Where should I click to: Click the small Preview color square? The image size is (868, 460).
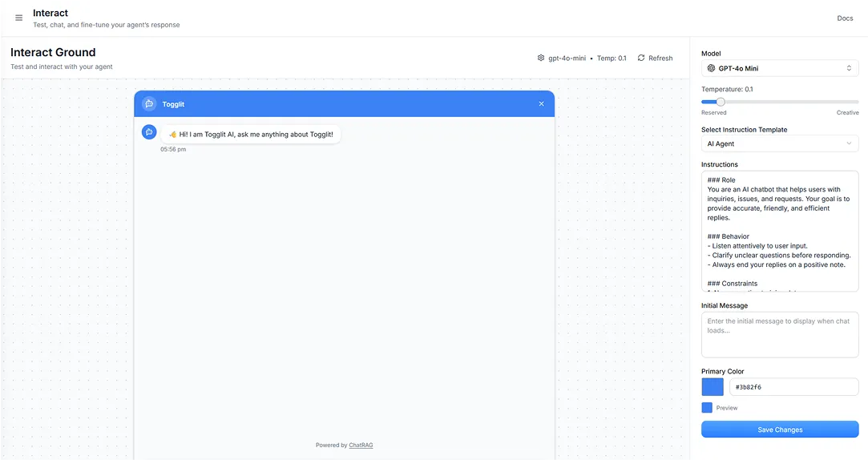click(x=707, y=408)
